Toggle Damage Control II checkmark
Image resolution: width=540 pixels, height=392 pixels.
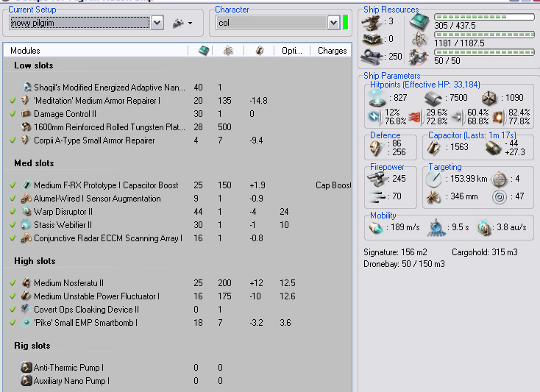13,113
